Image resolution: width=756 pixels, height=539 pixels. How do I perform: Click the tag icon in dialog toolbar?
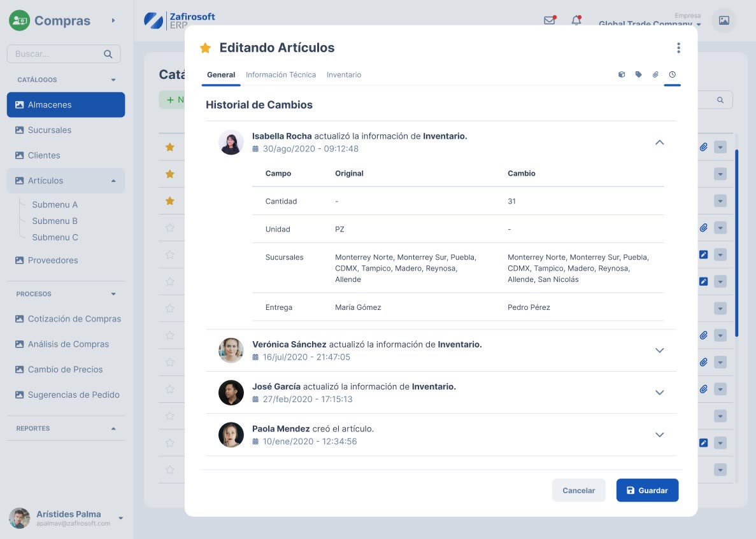tap(638, 74)
